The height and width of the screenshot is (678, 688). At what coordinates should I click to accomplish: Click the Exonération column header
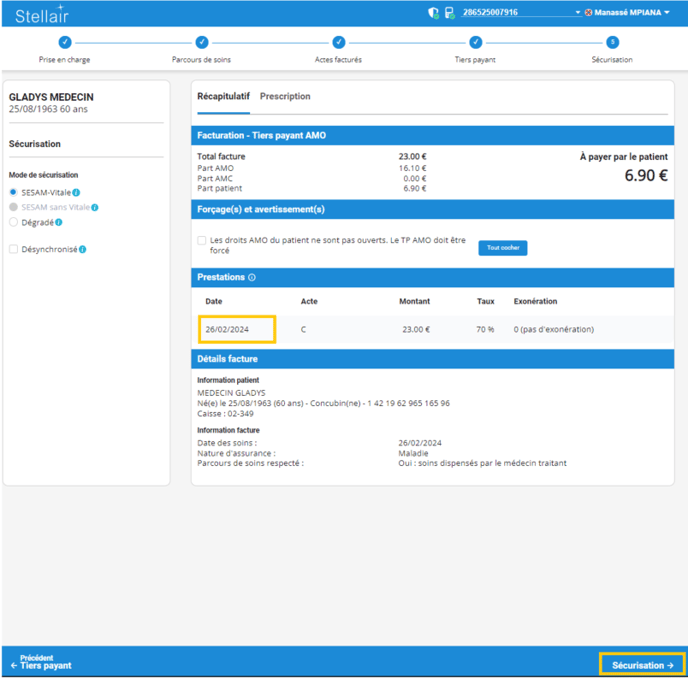coord(535,301)
